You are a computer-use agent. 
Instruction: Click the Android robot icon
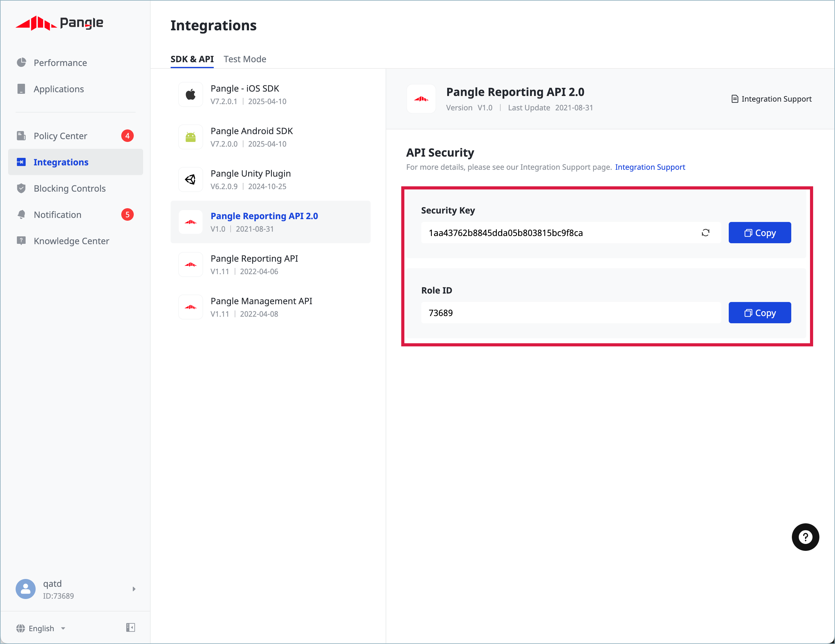[x=190, y=137]
